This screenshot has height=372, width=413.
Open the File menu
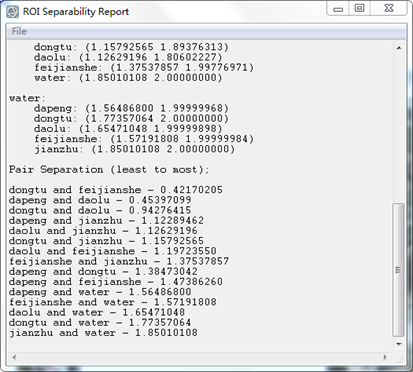click(19, 31)
